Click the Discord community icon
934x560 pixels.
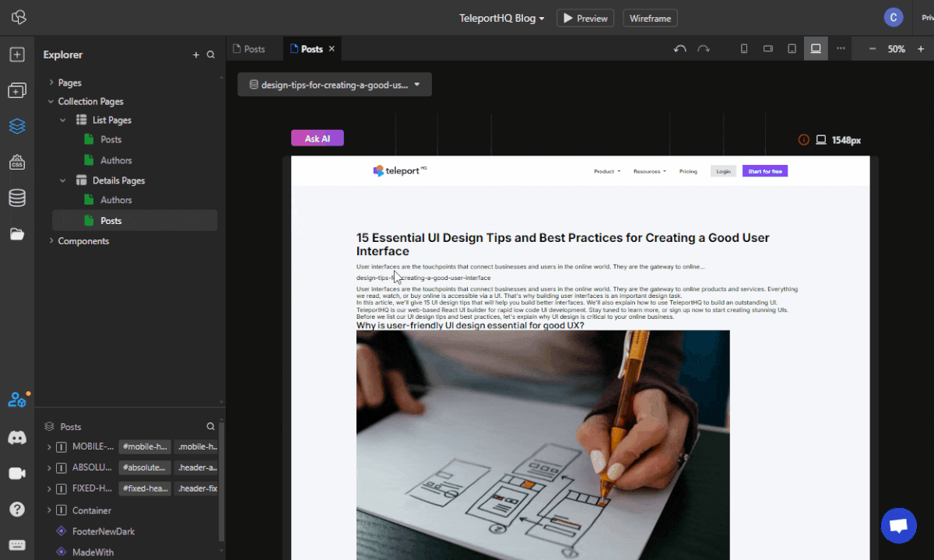pyautogui.click(x=17, y=438)
